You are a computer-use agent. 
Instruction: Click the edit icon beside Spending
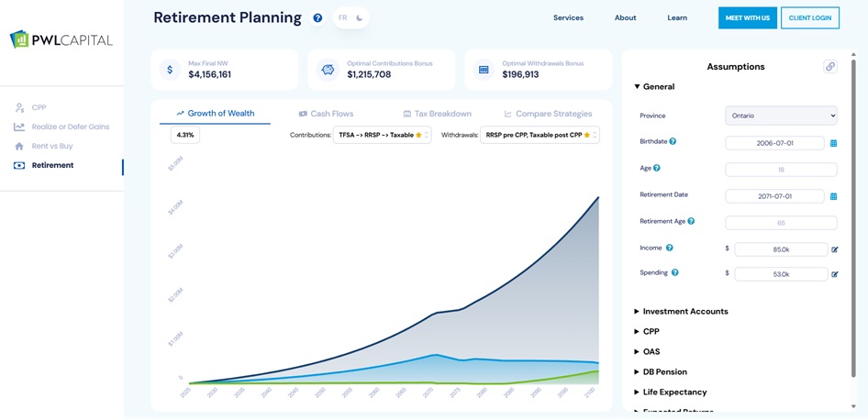click(835, 274)
